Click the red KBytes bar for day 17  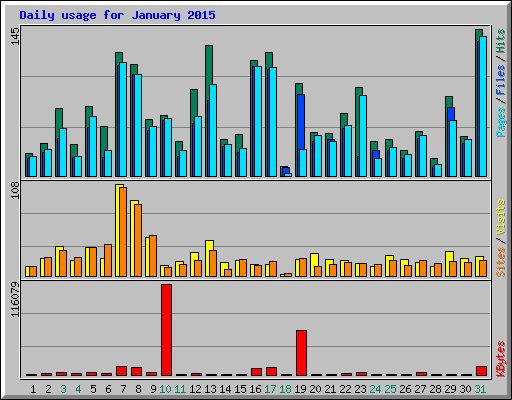click(271, 372)
